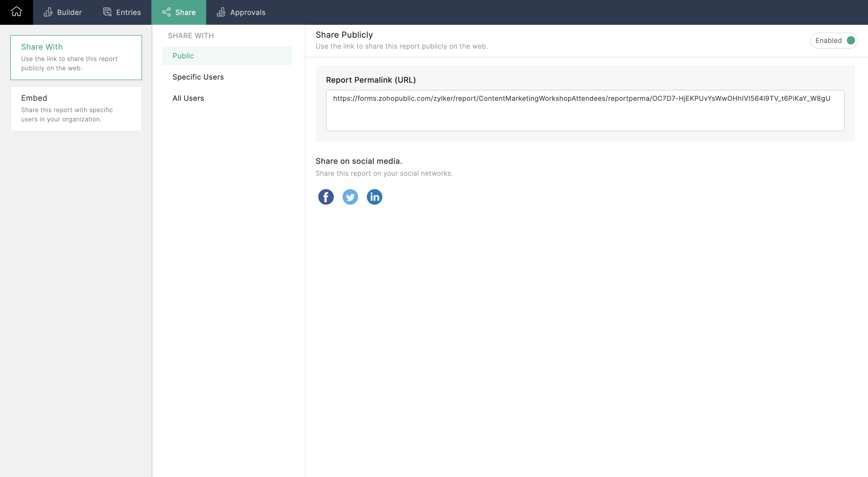Click the Builder tab icon
Image resolution: width=868 pixels, height=477 pixels.
[48, 12]
